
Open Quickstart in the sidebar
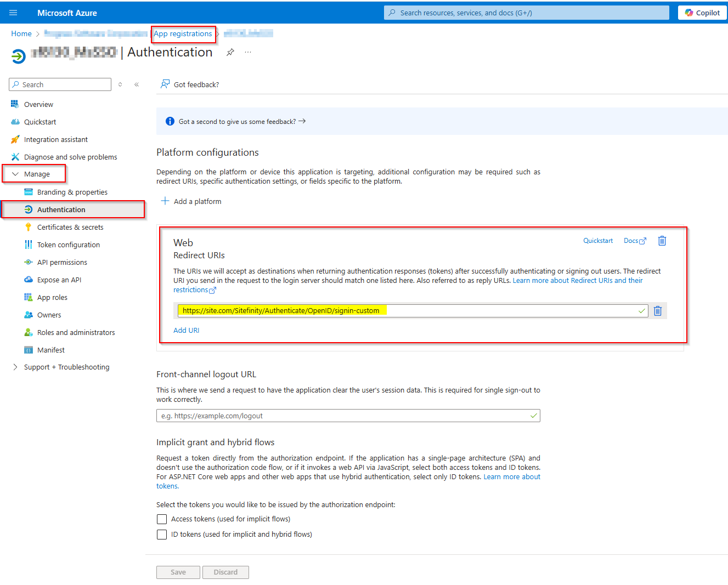pos(40,122)
